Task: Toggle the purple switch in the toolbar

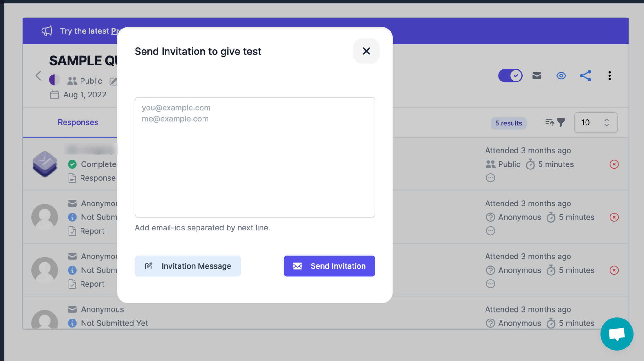Action: pyautogui.click(x=510, y=75)
